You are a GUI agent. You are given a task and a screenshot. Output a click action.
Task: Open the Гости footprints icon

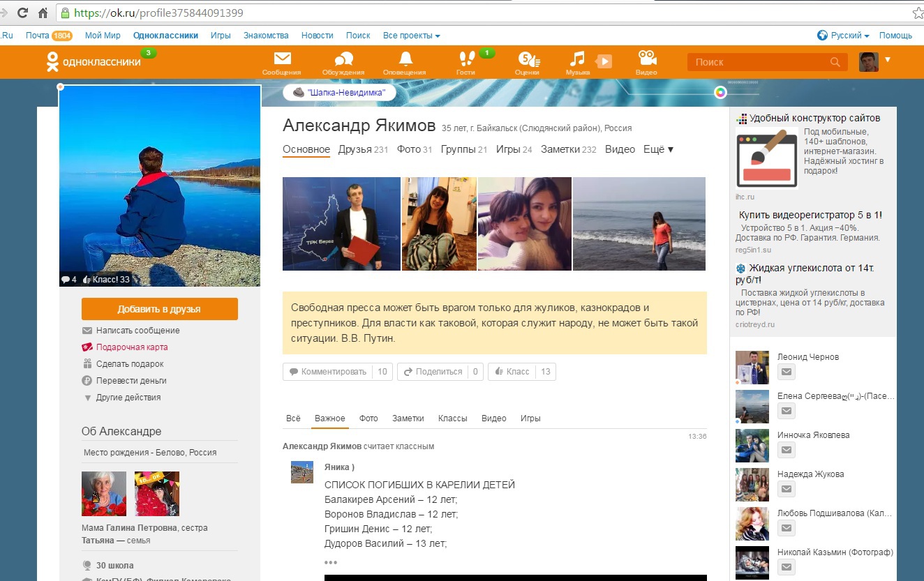[465, 59]
